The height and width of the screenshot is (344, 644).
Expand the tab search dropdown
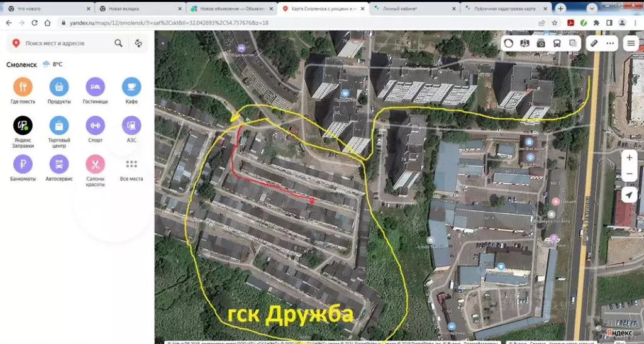click(592, 8)
